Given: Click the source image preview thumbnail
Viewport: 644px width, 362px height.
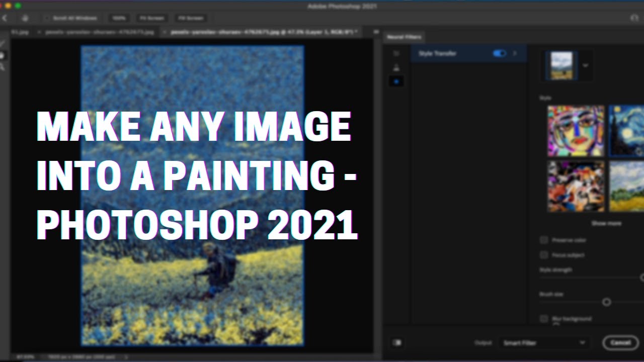Looking at the screenshot, I should pos(561,65).
